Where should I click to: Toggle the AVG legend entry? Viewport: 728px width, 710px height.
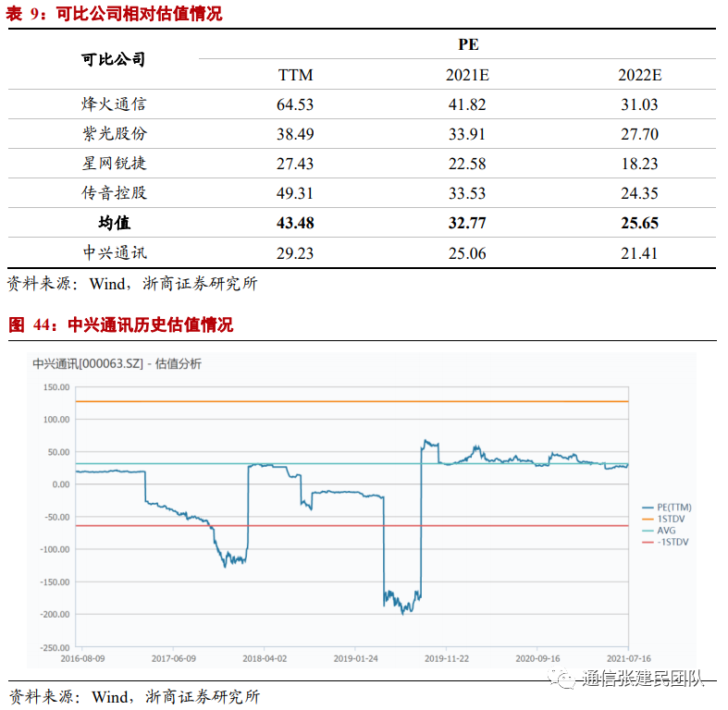[x=660, y=531]
